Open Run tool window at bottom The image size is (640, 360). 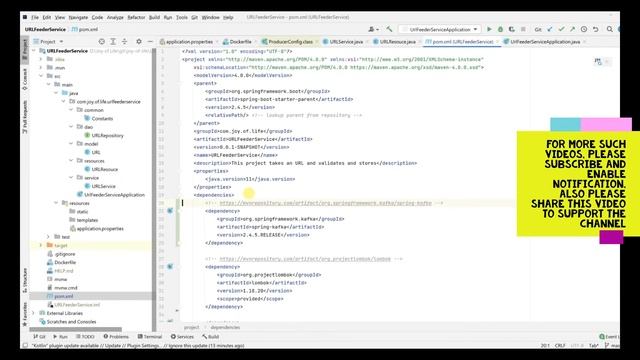(x=60, y=337)
